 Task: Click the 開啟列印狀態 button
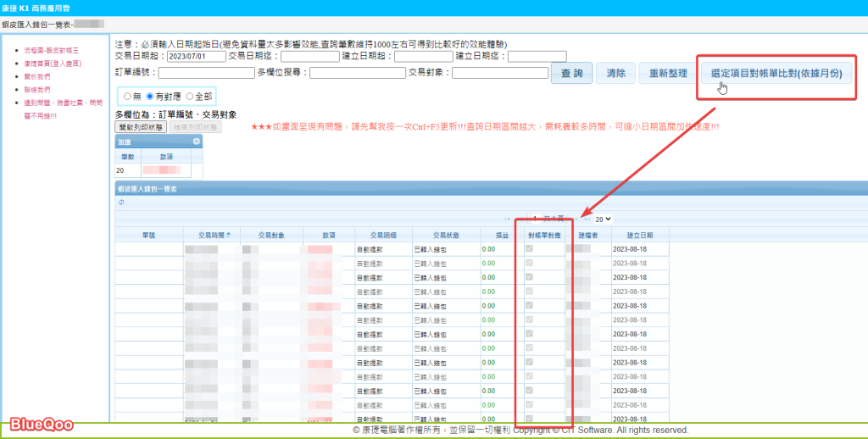[x=141, y=127]
